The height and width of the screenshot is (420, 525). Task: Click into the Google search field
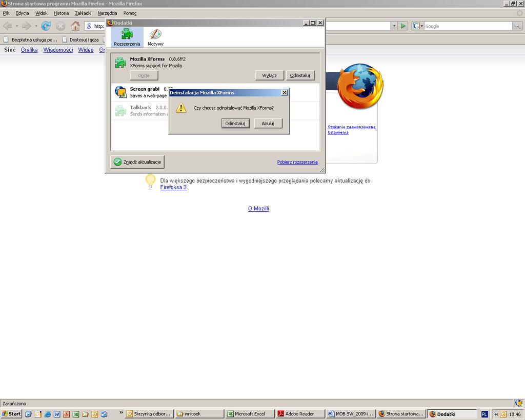click(x=468, y=26)
